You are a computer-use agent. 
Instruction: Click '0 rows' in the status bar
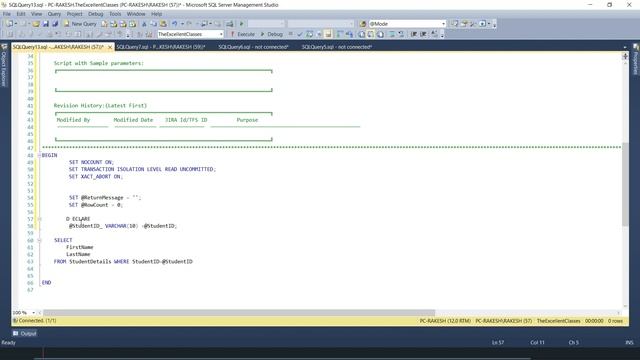coord(615,321)
